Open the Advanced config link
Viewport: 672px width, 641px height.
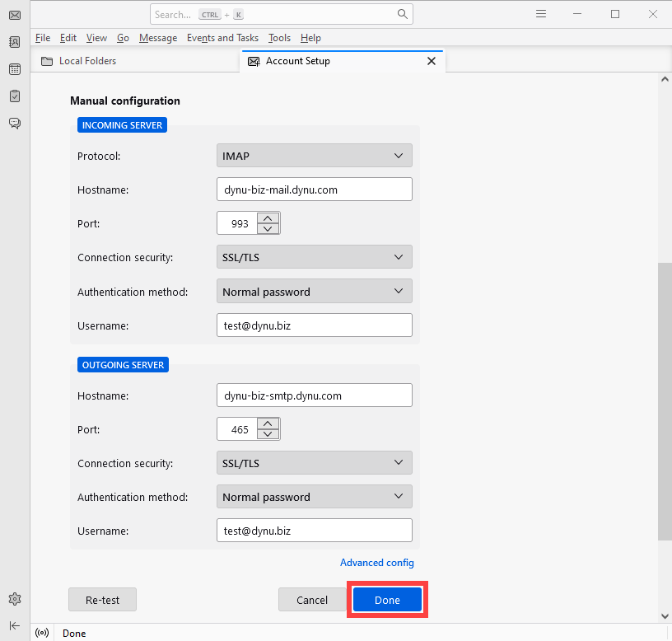pyautogui.click(x=377, y=563)
